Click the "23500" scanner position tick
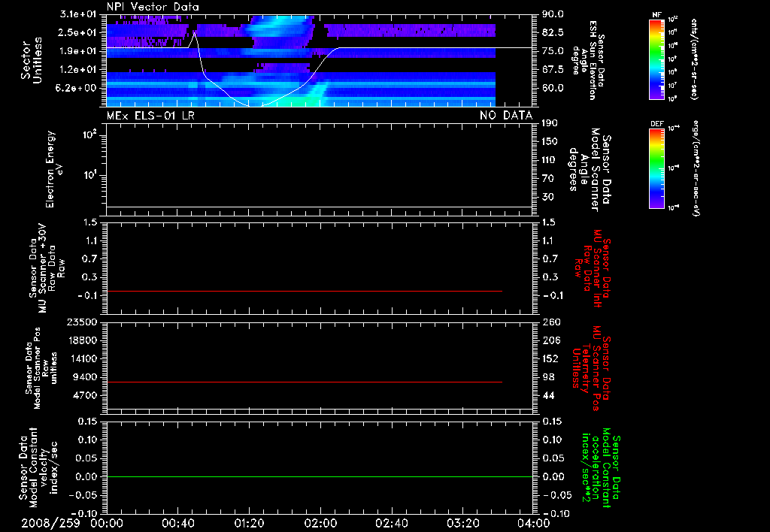Screen dimensions: 770x532 (81, 322)
